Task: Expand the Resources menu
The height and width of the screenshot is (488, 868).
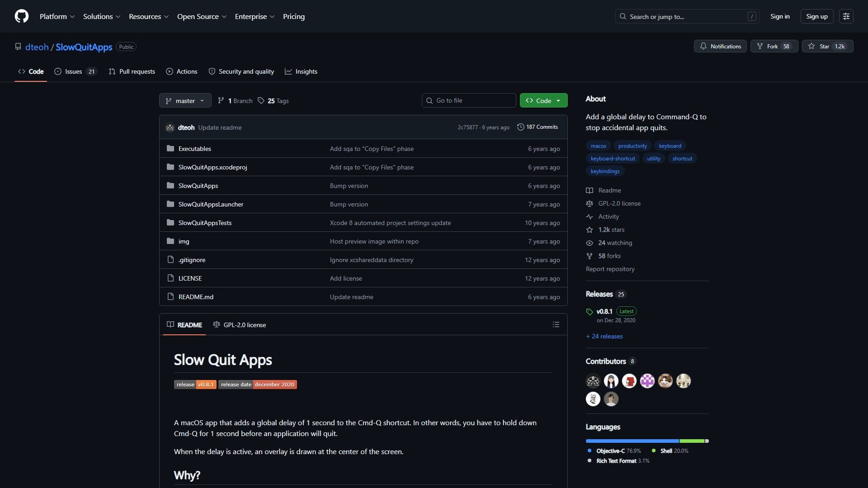Action: click(149, 16)
